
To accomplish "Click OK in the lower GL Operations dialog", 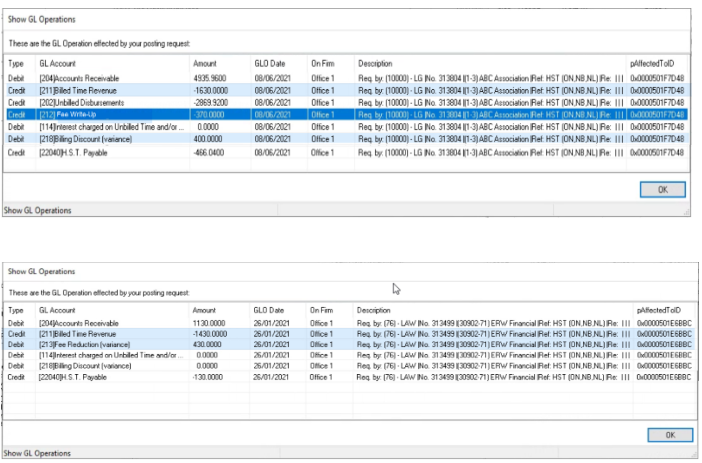I will tap(670, 435).
